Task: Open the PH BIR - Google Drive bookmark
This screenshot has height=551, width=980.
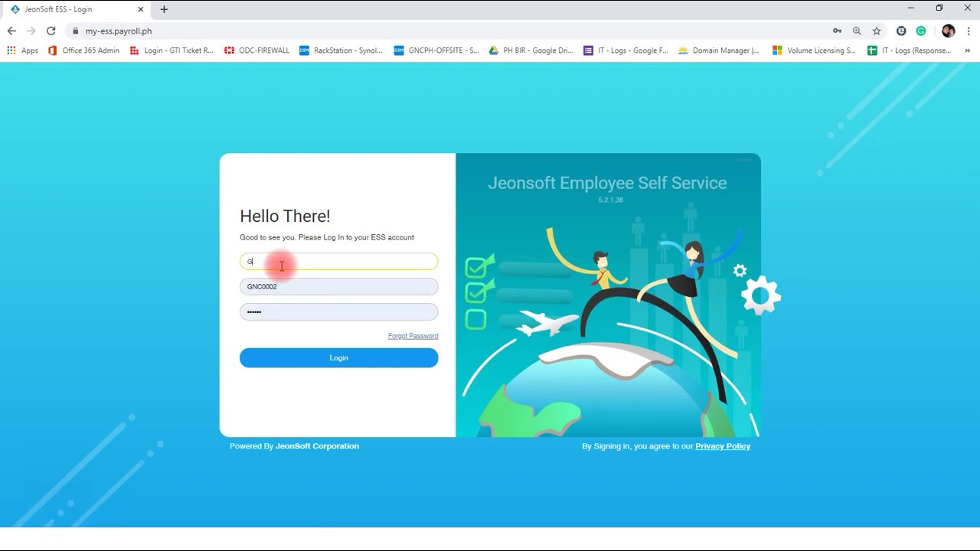Action: pos(531,51)
